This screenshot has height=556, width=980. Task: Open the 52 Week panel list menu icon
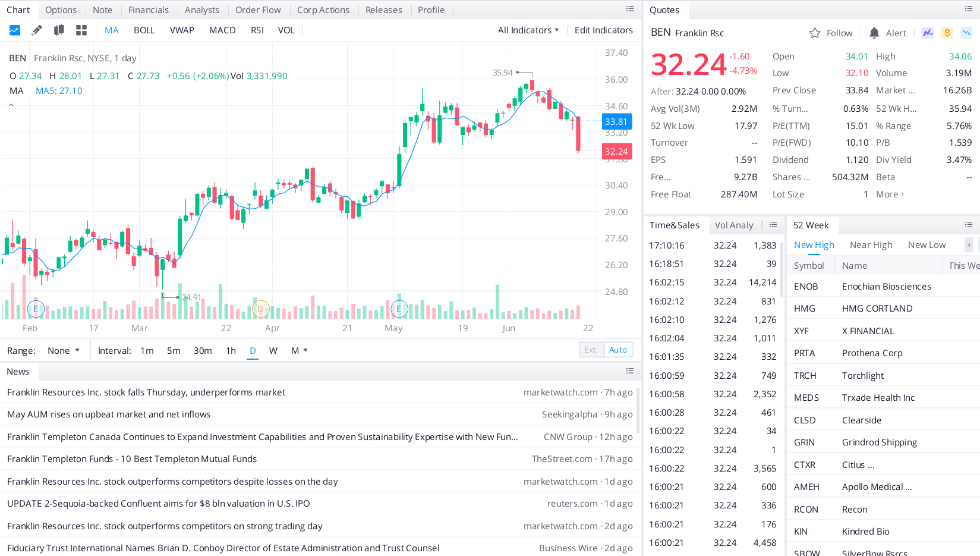click(969, 225)
